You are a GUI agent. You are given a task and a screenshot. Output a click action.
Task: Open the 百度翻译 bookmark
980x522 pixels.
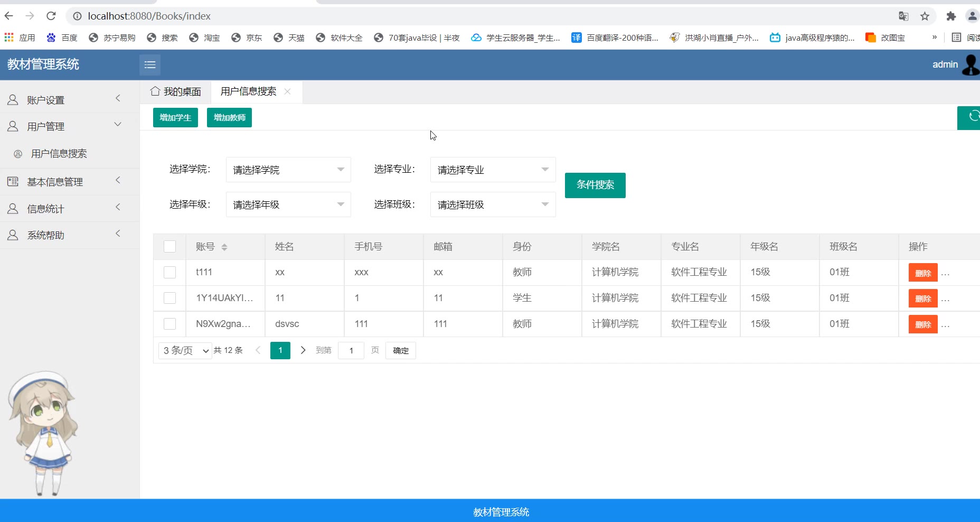(615, 38)
